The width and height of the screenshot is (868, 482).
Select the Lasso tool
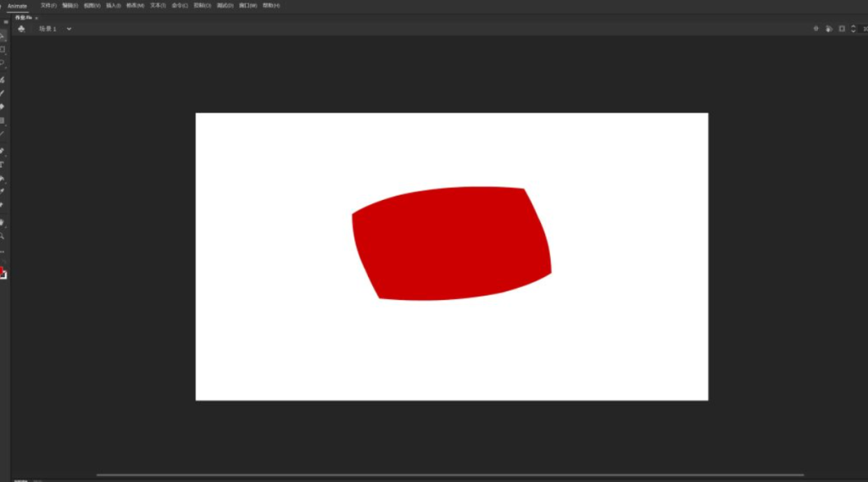pyautogui.click(x=3, y=63)
